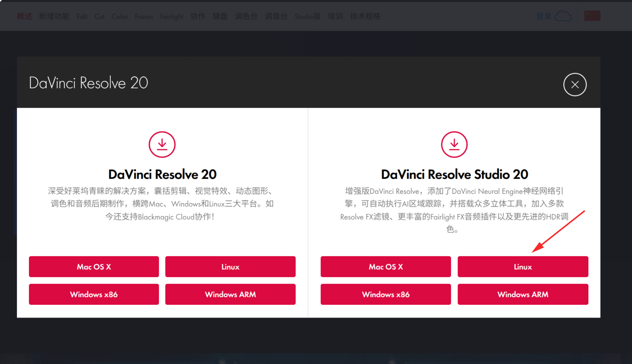The width and height of the screenshot is (632, 364).
Task: Open the Studio版 tab
Action: [x=307, y=16]
